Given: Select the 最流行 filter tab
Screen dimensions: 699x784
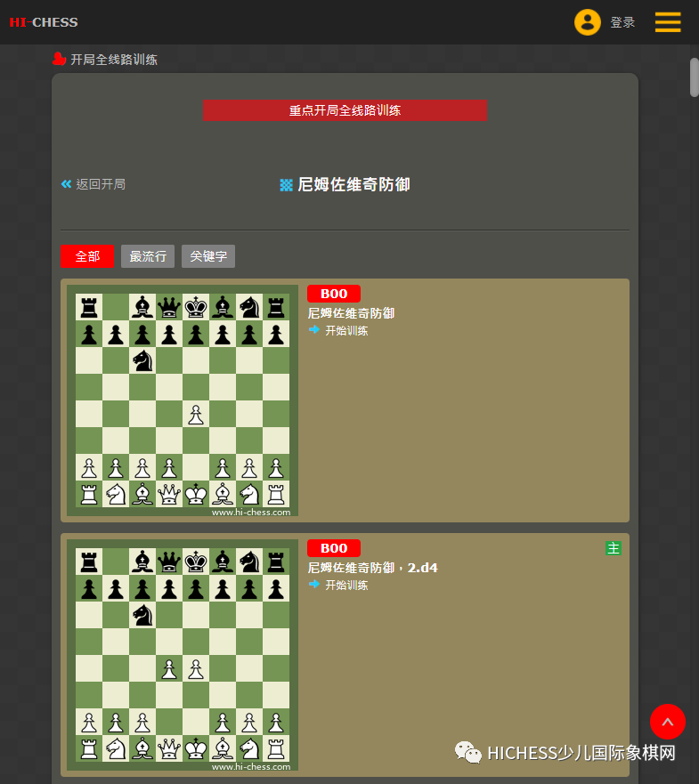Looking at the screenshot, I should (148, 256).
